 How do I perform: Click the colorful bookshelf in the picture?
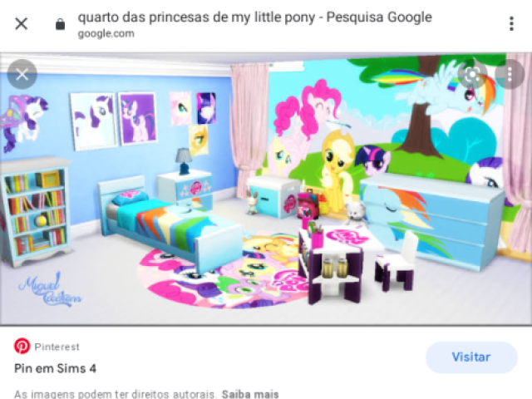point(35,212)
